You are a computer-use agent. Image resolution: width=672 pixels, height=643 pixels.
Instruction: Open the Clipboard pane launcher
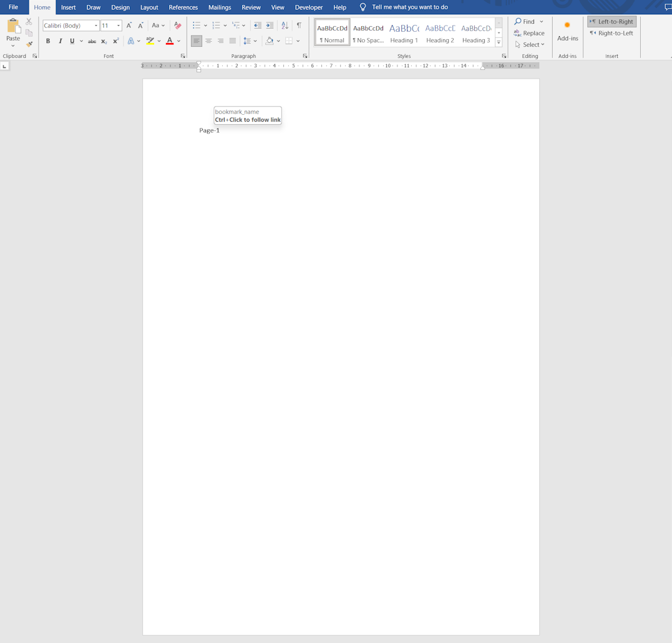pyautogui.click(x=35, y=56)
